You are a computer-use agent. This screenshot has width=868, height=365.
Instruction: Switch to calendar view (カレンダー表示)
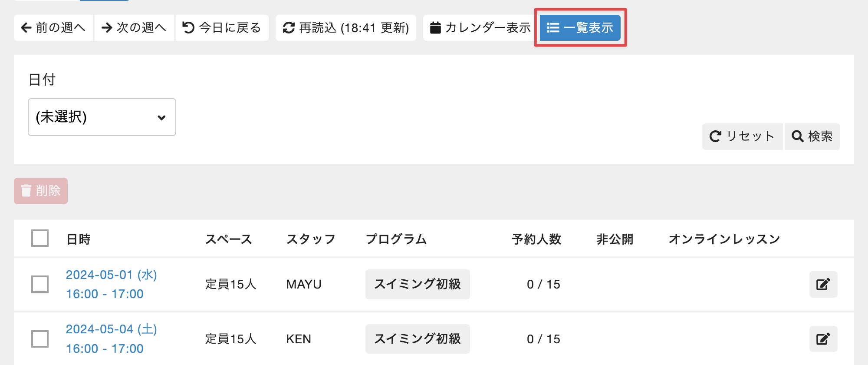tap(480, 28)
